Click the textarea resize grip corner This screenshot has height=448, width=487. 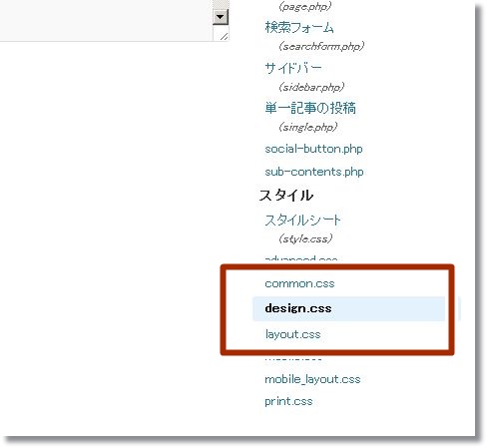[x=225, y=36]
